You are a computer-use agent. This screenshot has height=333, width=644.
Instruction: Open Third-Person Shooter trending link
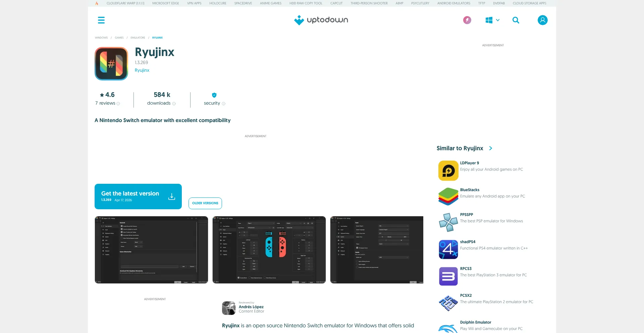369,3
